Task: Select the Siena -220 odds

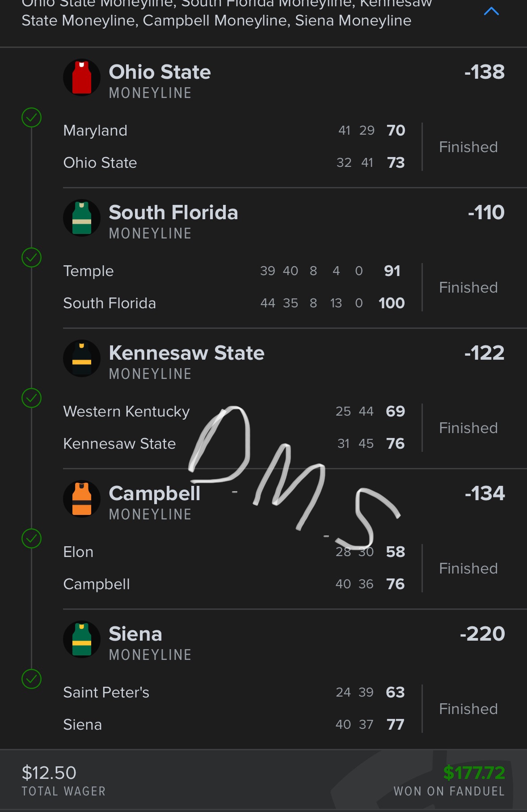Action: point(482,634)
